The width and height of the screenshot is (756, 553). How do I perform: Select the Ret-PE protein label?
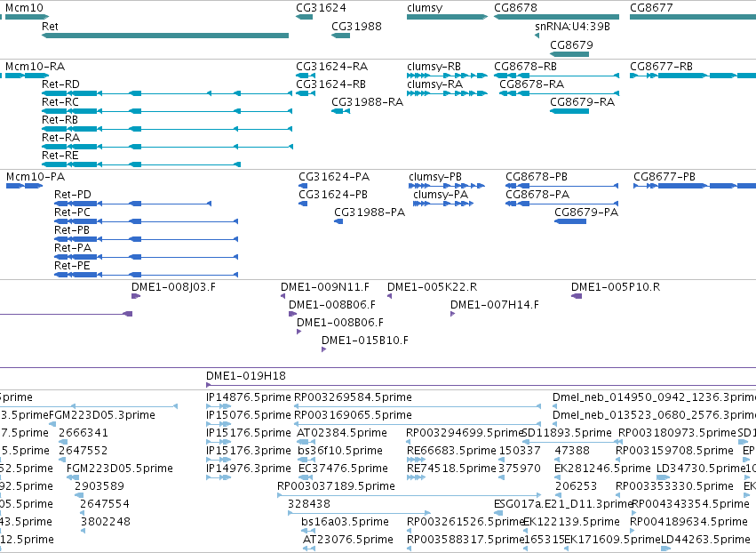tap(72, 266)
